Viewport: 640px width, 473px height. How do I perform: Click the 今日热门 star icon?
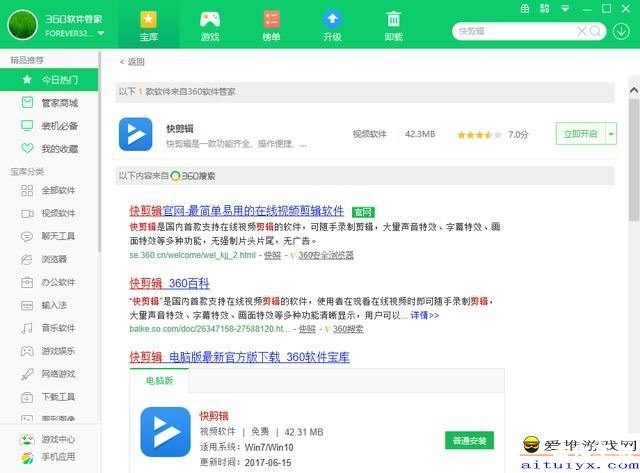point(27,79)
